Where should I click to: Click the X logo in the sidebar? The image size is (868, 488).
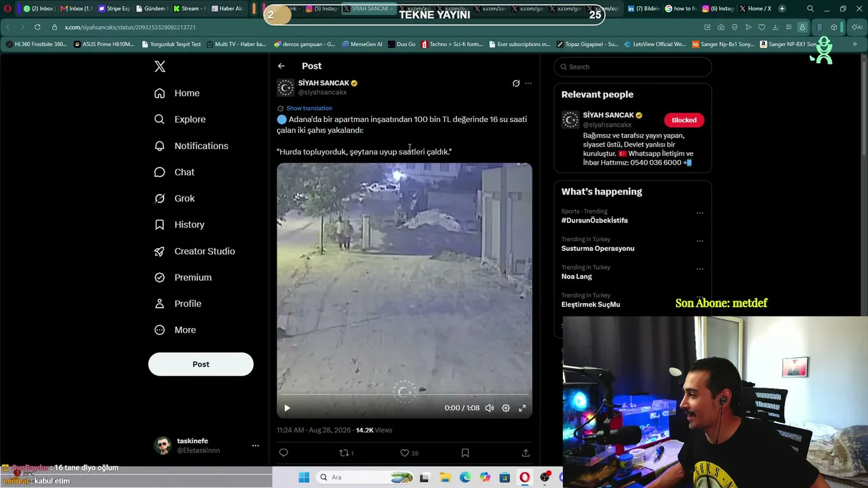tap(160, 66)
